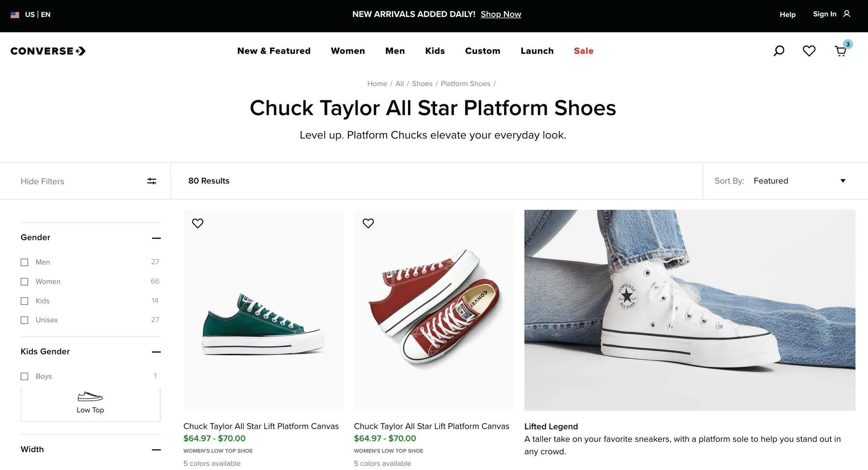Check the Men gender filter
The image size is (868, 470).
click(24, 262)
